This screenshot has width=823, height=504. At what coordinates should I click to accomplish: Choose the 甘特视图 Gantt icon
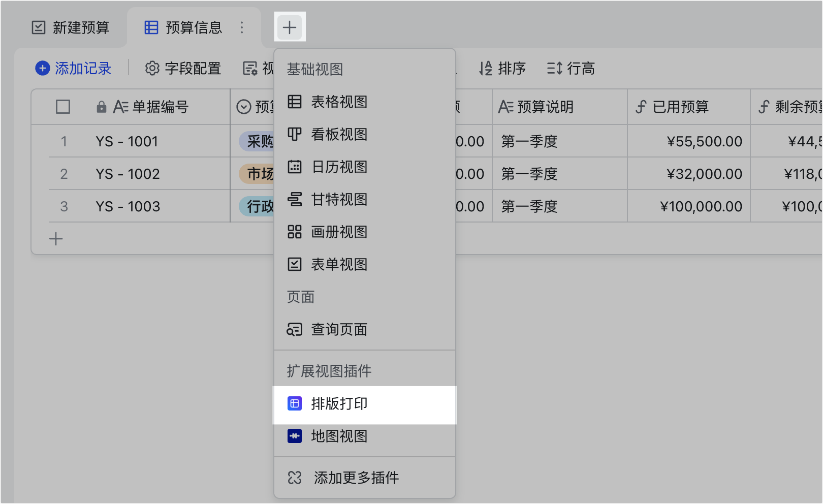(295, 199)
